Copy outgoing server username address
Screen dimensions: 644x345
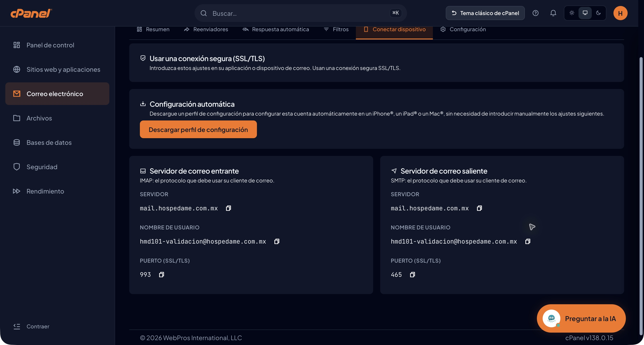(528, 241)
